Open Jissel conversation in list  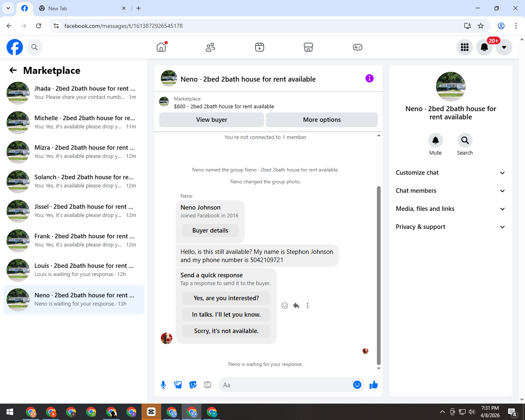pyautogui.click(x=74, y=211)
